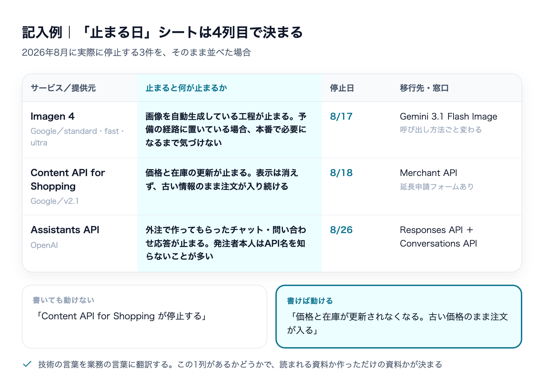Click the note 延長申請フォームあり
This screenshot has height=392, width=544.
coord(437,186)
